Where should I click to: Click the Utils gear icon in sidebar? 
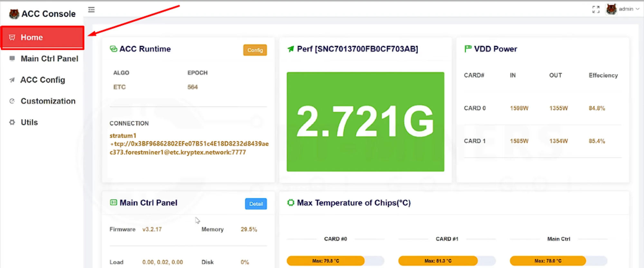click(x=12, y=122)
